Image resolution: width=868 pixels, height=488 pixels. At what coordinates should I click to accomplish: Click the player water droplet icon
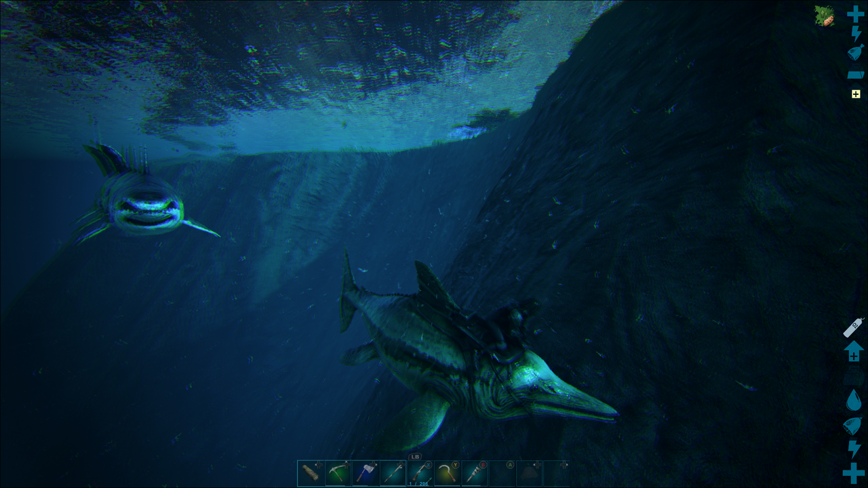pos(854,400)
